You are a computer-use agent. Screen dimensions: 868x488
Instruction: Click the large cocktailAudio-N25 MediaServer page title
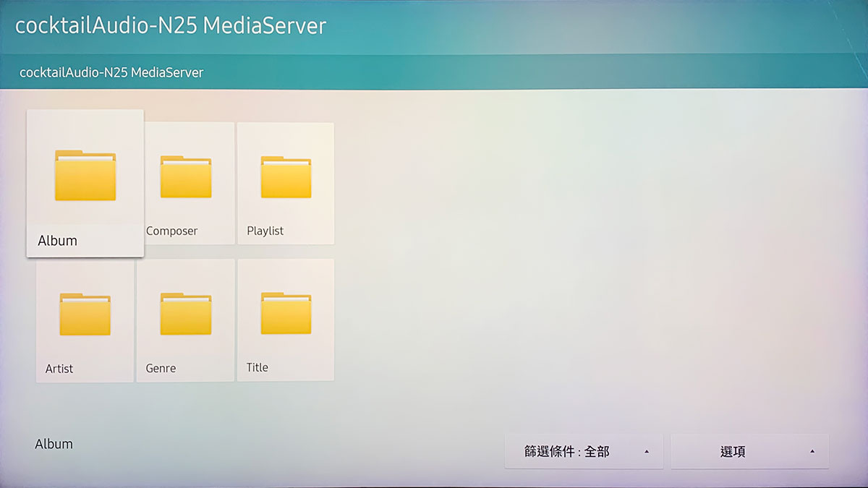click(x=171, y=25)
